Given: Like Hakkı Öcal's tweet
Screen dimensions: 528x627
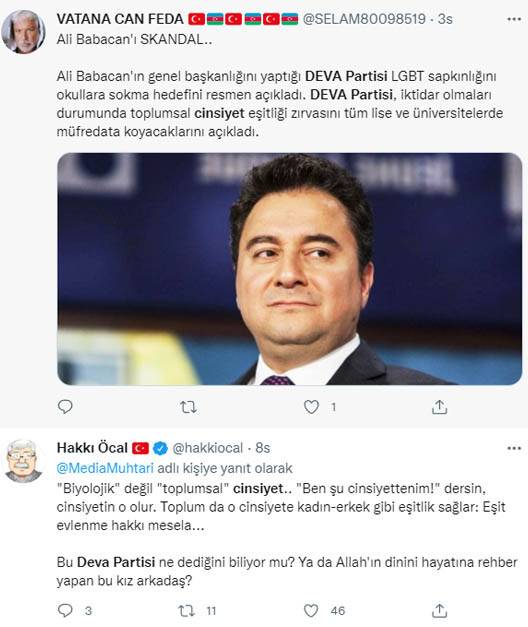Looking at the screenshot, I should coord(311,611).
